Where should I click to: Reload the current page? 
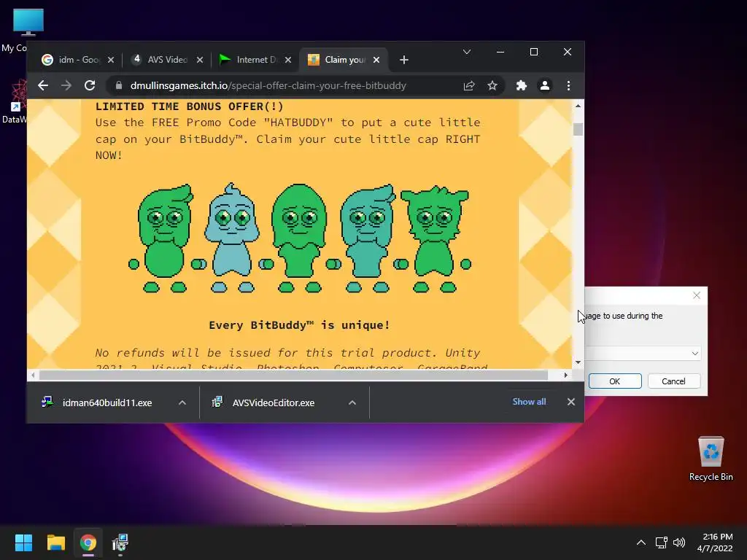coord(90,86)
